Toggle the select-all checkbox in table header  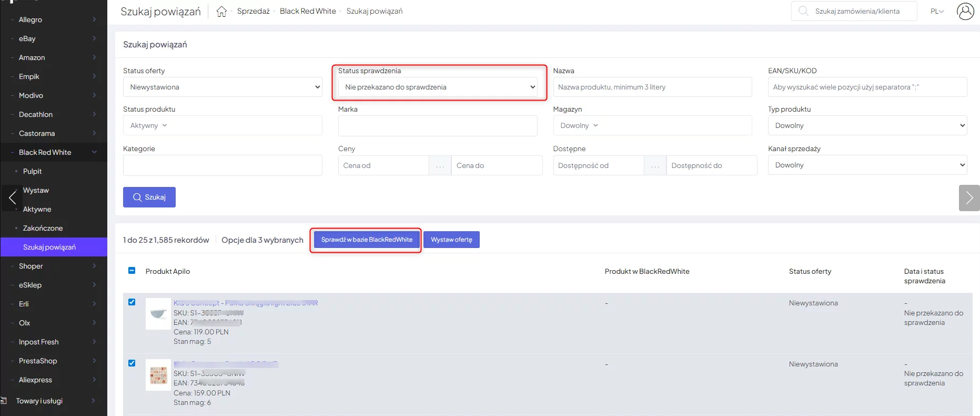132,271
